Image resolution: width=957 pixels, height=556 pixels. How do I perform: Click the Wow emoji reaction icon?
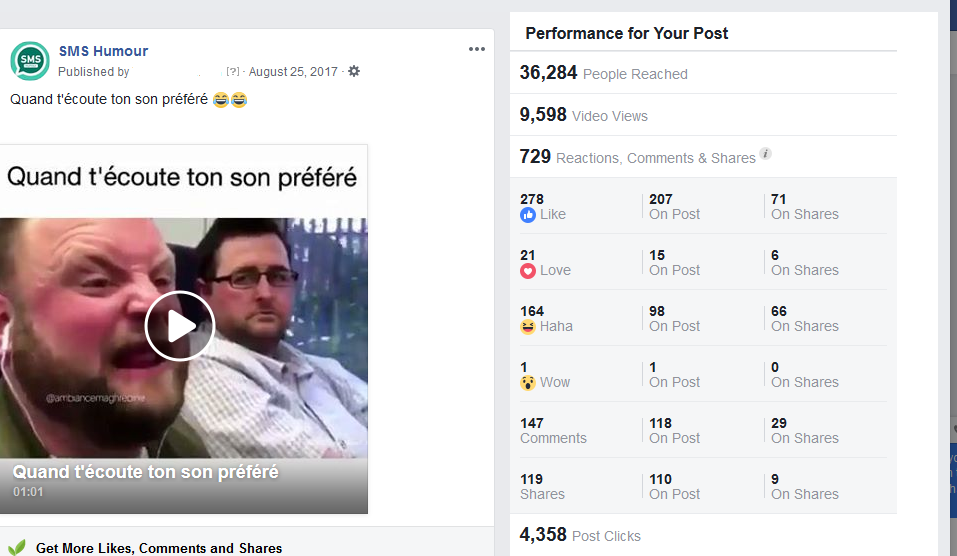click(528, 383)
